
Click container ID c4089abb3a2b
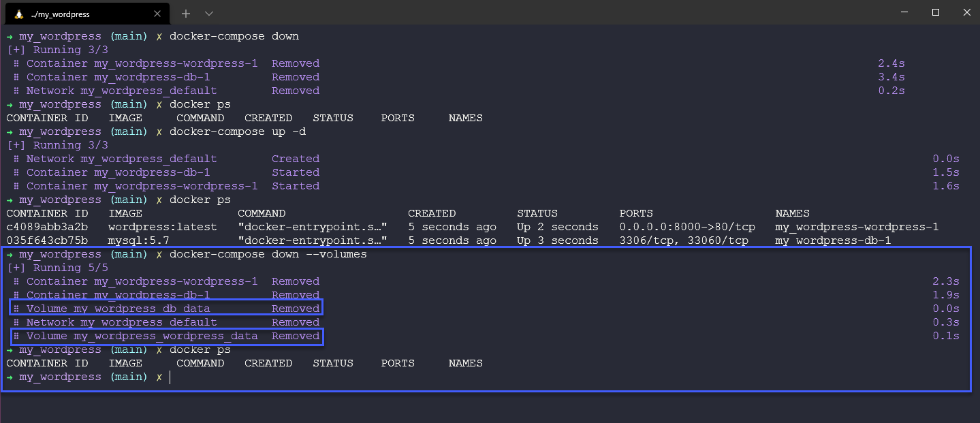[x=47, y=227]
